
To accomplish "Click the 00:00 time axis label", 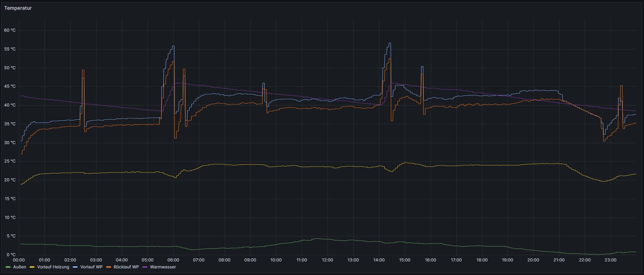I will [x=19, y=260].
